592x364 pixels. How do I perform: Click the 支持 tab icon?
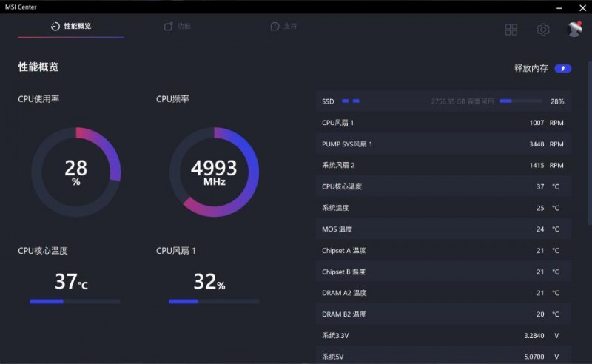pos(275,26)
